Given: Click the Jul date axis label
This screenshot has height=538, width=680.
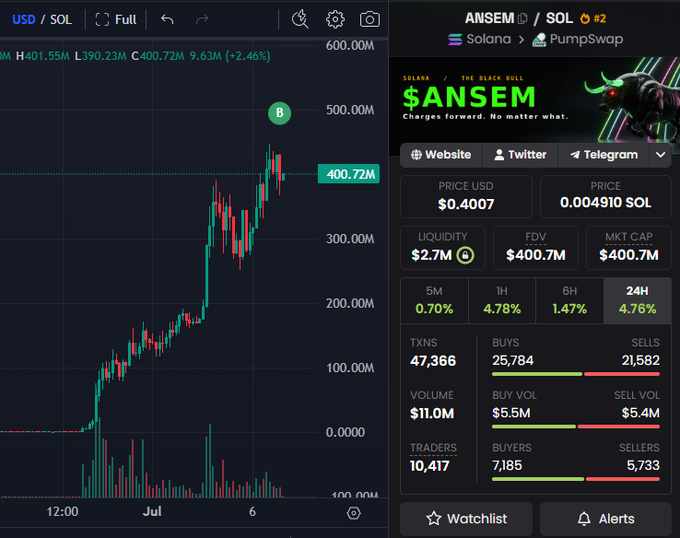Looking at the screenshot, I should click(x=152, y=512).
